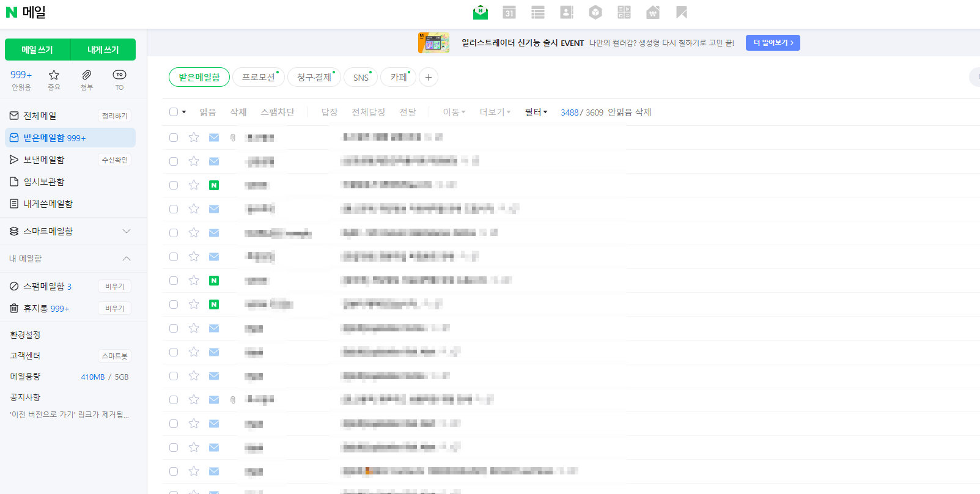This screenshot has width=980, height=494.
Task: Collapse the 내 메일함 section chevron
Action: tap(127, 259)
